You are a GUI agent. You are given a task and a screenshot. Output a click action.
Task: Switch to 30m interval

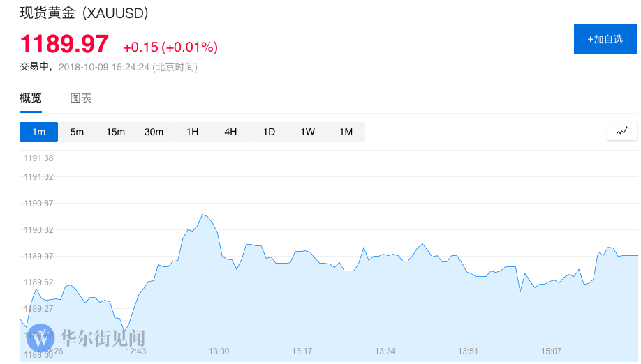pyautogui.click(x=154, y=132)
